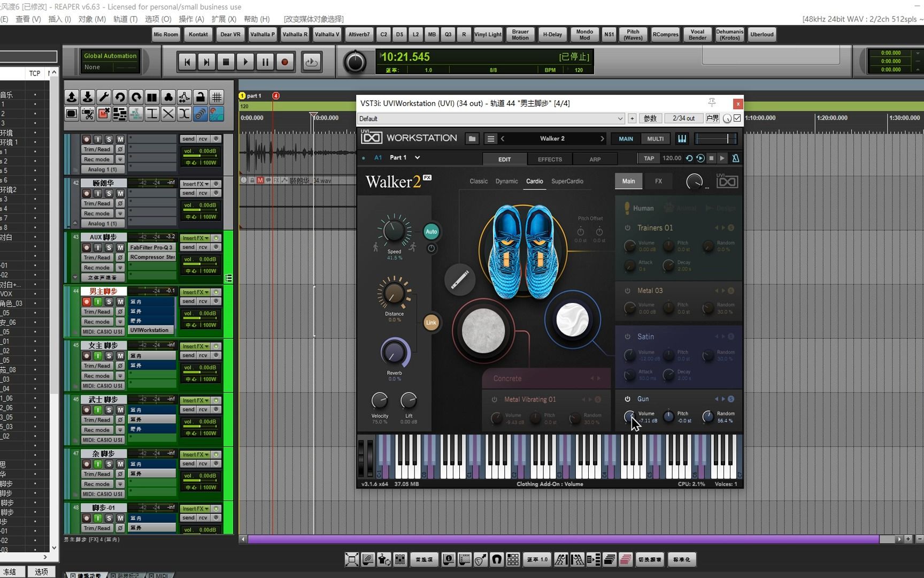Toggle power for the Gun layer
This screenshot has height=578, width=924.
click(627, 399)
